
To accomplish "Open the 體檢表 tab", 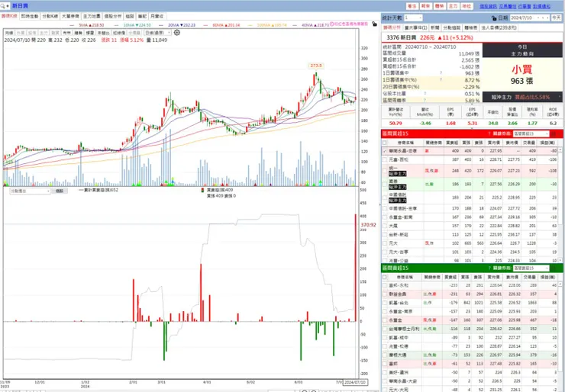I will tap(470, 27).
